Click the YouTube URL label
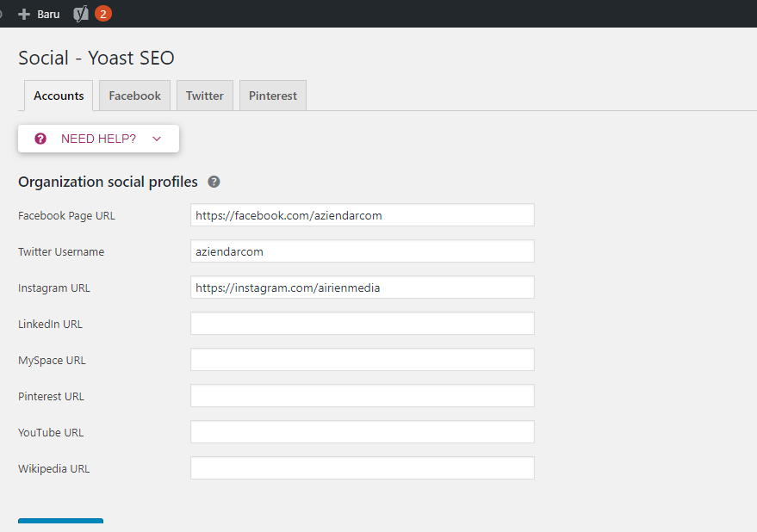Screen dimensions: 757x532 pyautogui.click(x=51, y=433)
